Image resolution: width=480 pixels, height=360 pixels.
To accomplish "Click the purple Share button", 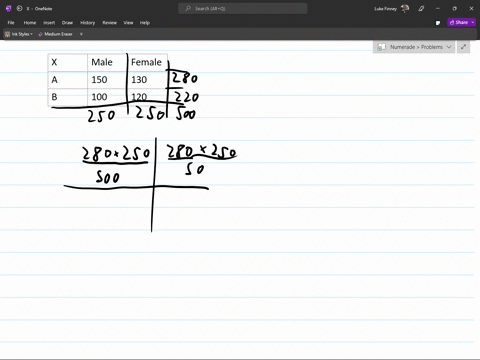I will (458, 22).
